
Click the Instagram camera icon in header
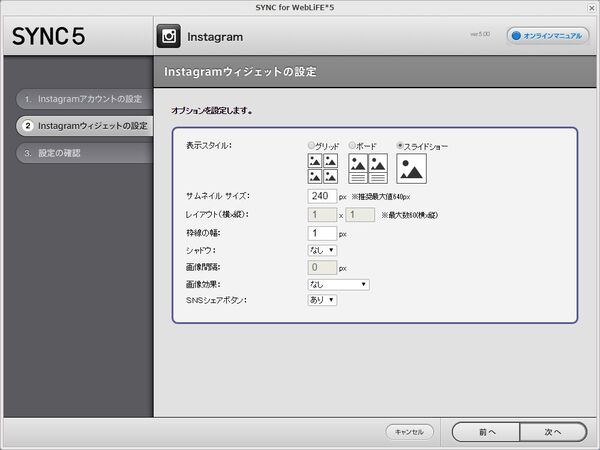pos(168,36)
